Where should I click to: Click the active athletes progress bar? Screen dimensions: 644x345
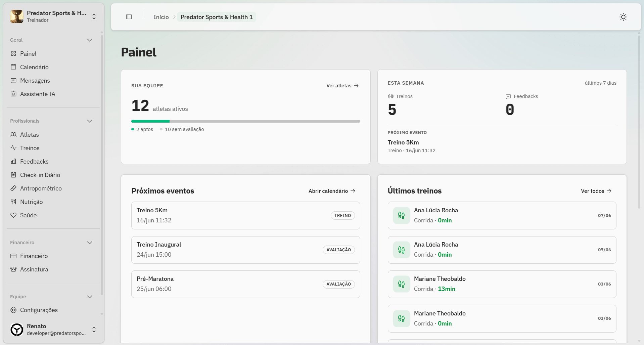tap(245, 121)
